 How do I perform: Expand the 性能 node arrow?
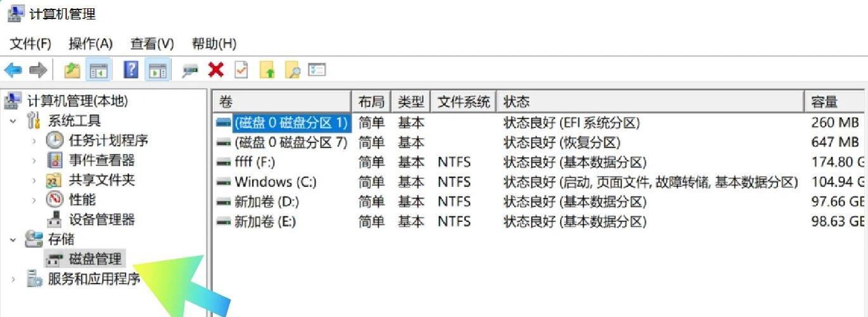(x=34, y=200)
